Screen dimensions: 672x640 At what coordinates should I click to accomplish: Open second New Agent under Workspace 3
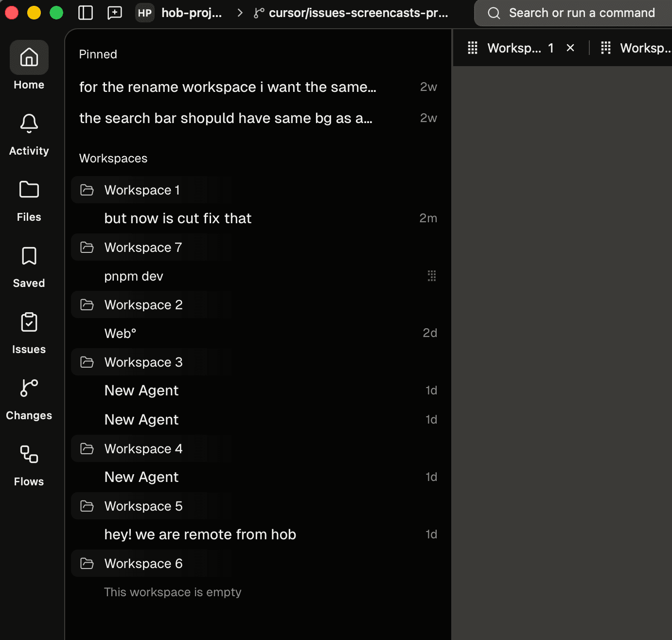click(258, 419)
